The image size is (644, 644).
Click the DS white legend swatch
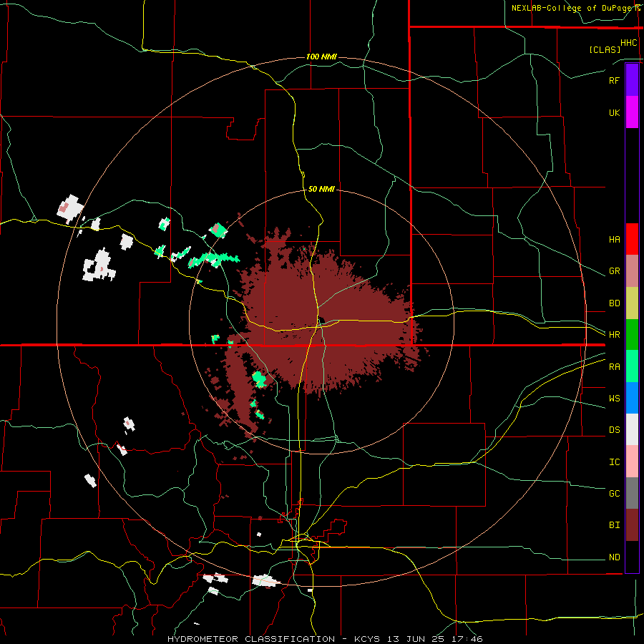(x=632, y=429)
